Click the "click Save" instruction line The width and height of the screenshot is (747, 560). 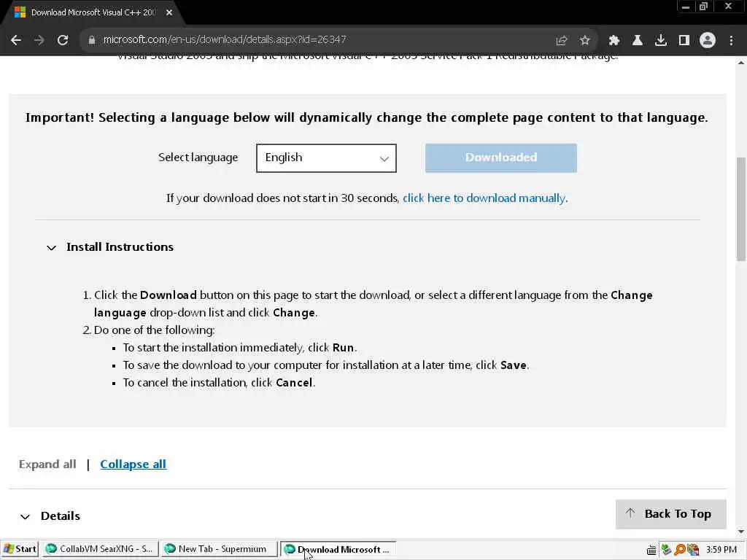click(326, 365)
